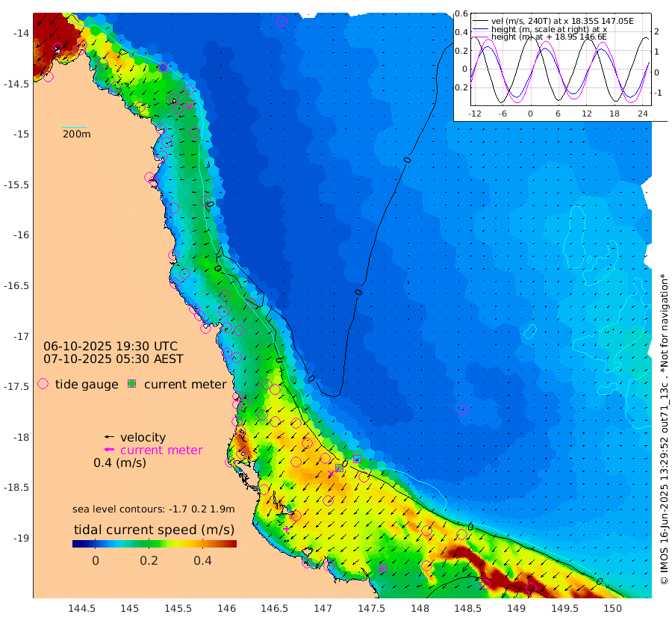672x623 pixels.
Task: Click the magenta current meter arrow legend symbol
Action: [x=110, y=450]
